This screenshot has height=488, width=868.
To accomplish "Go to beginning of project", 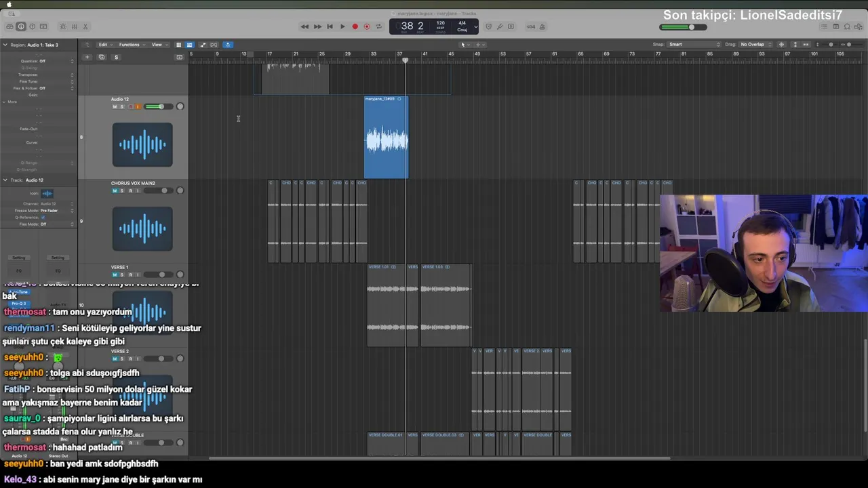I will coord(330,26).
